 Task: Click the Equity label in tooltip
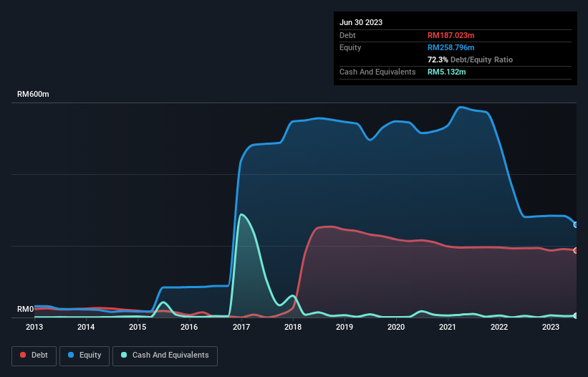[350, 47]
